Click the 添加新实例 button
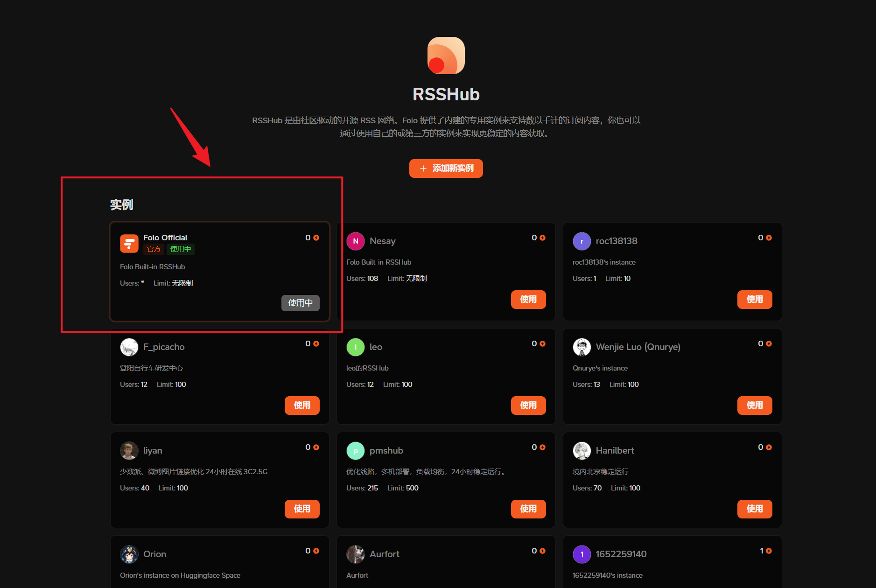876x588 pixels. 446,168
